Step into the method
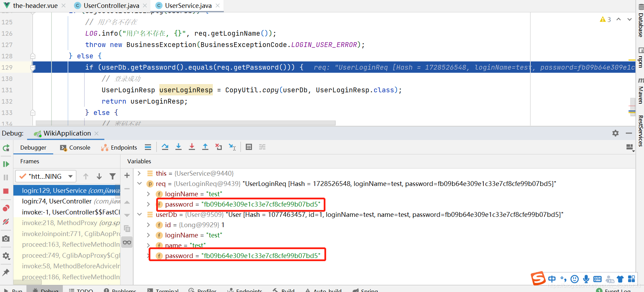Image resolution: width=644 pixels, height=292 pixels. pos(179,147)
